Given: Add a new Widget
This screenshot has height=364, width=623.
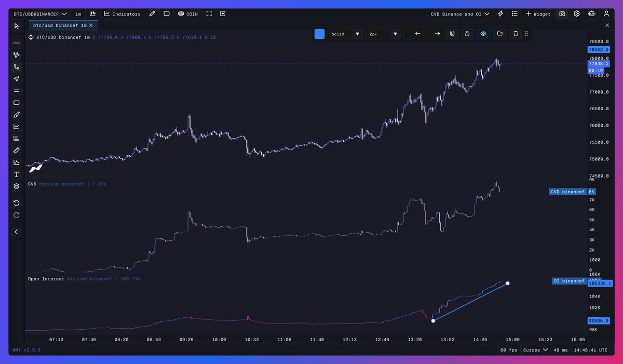Looking at the screenshot, I should [538, 14].
